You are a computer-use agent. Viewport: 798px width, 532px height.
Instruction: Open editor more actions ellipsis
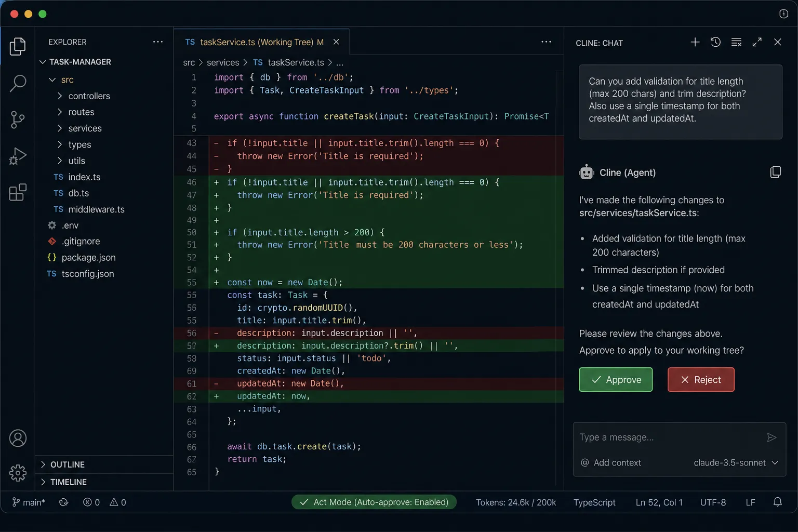pyautogui.click(x=546, y=42)
